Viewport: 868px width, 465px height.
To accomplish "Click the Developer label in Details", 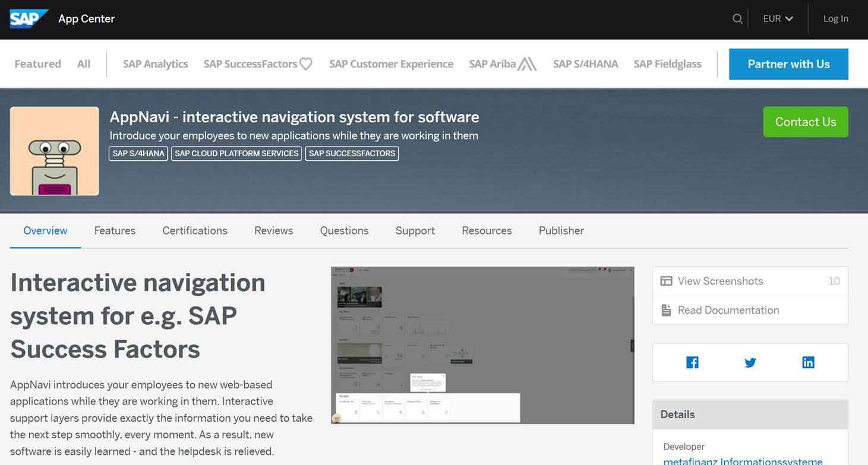I will coord(684,447).
